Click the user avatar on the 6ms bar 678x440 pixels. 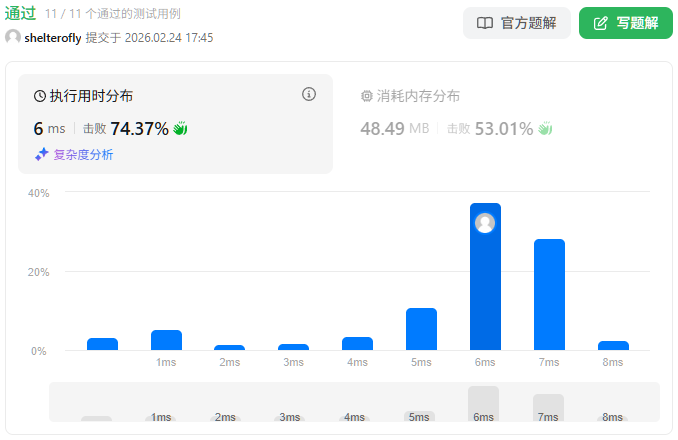coord(485,223)
